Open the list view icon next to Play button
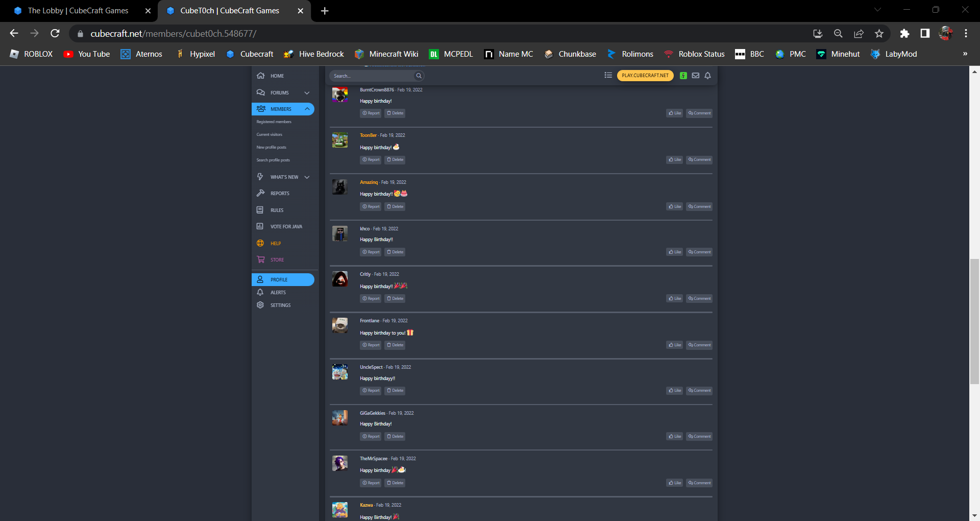Screen dimensions: 980x521 (x=608, y=75)
